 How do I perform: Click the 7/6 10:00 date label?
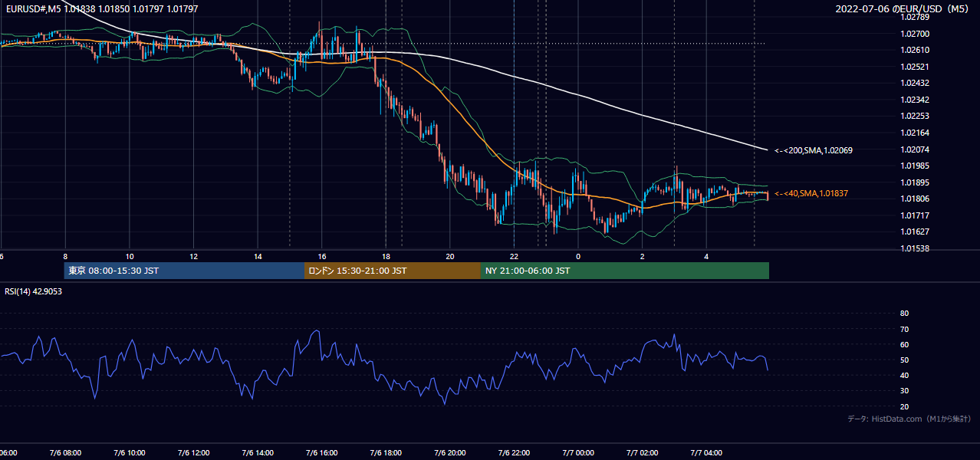(130, 453)
